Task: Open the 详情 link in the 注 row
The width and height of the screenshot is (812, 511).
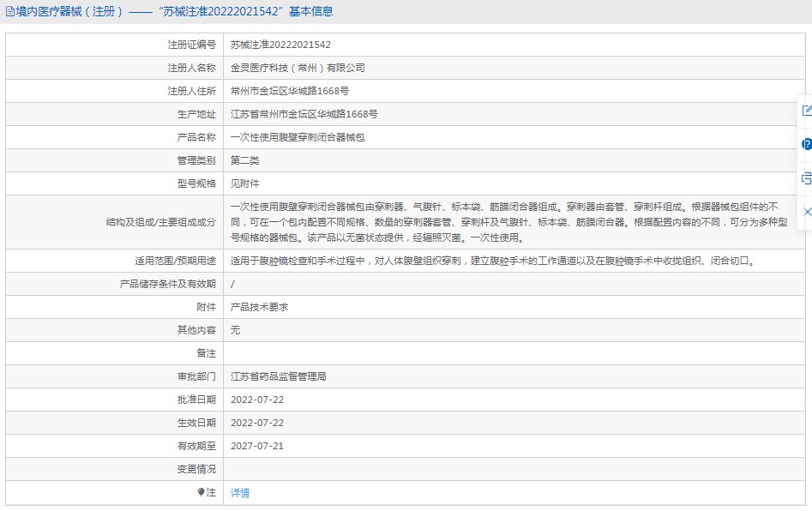Action: 240,493
